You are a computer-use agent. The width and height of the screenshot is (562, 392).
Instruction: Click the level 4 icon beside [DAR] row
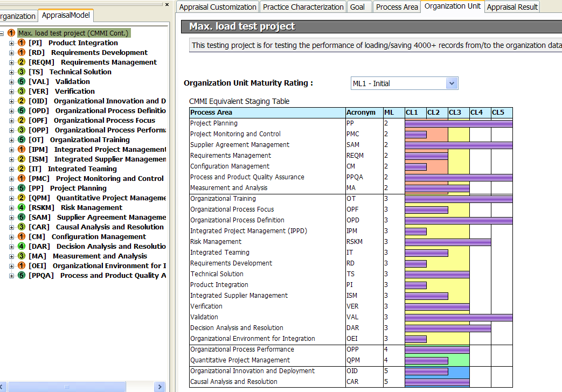tap(22, 246)
